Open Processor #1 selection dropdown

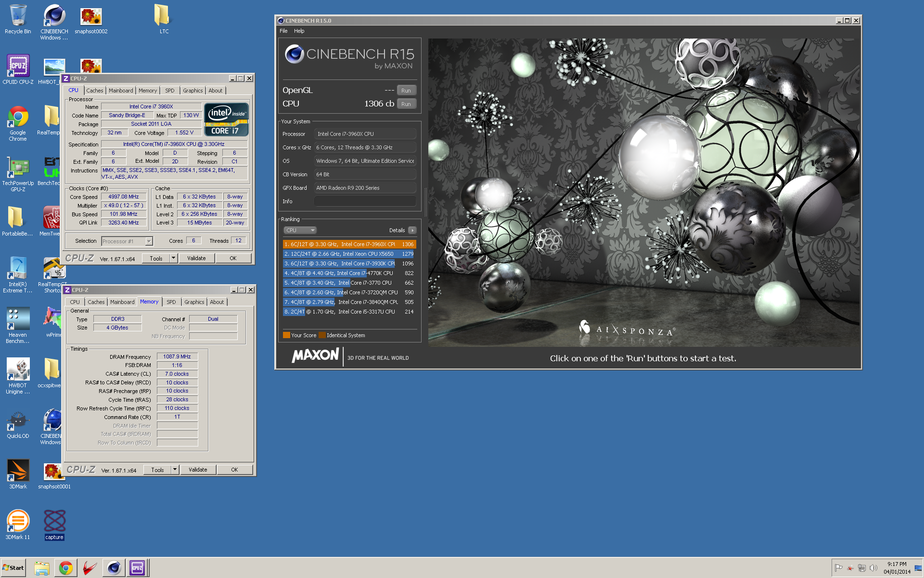point(127,241)
